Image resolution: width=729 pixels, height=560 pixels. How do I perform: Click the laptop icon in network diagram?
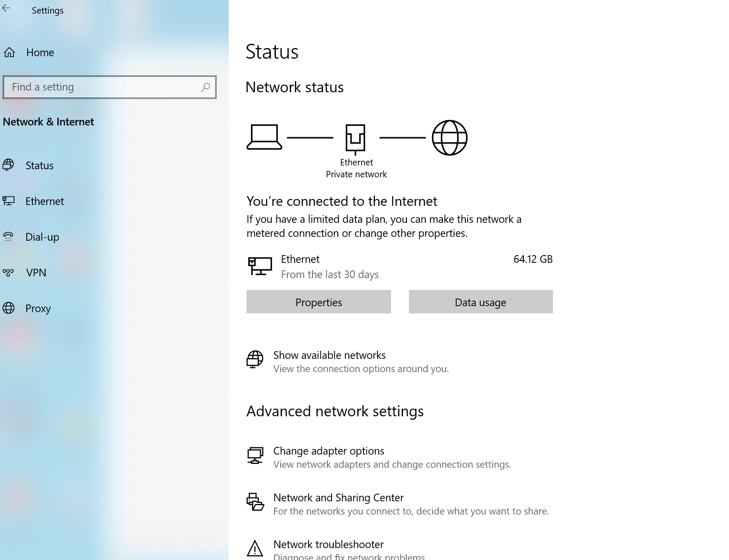[x=264, y=137]
